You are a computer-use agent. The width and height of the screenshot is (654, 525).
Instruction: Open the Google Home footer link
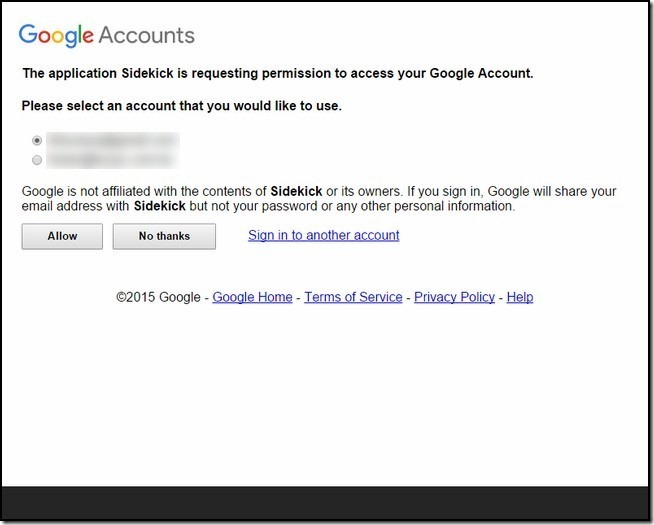[x=252, y=297]
